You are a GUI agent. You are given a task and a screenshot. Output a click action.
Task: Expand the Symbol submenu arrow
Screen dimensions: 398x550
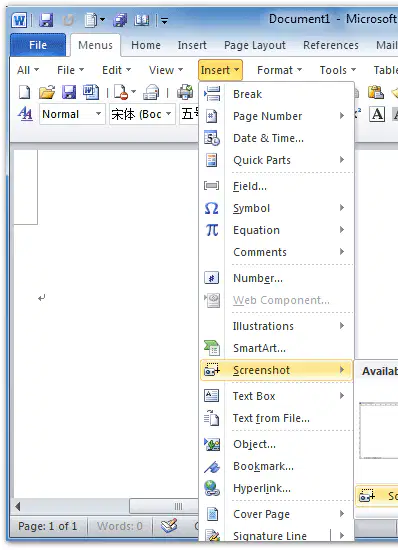pyautogui.click(x=342, y=208)
